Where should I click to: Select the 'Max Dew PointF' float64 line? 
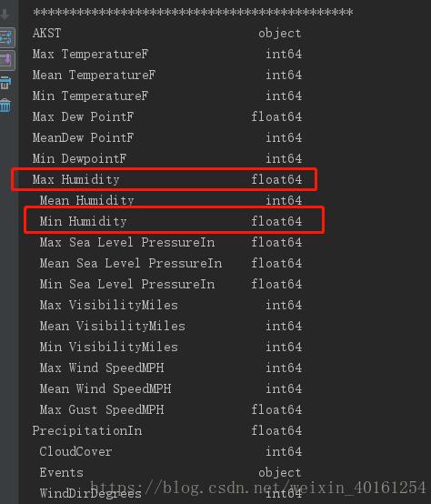click(167, 116)
